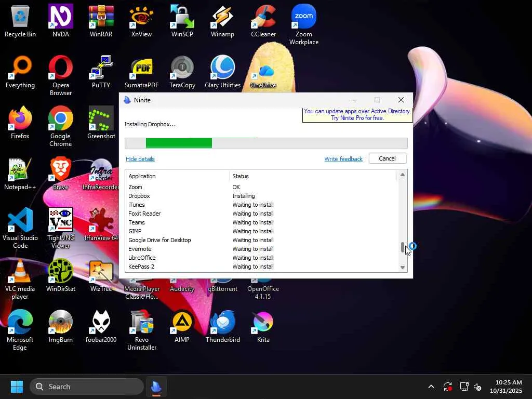
Task: Click the Try Ninite Pro for free banner
Action: pos(357,115)
